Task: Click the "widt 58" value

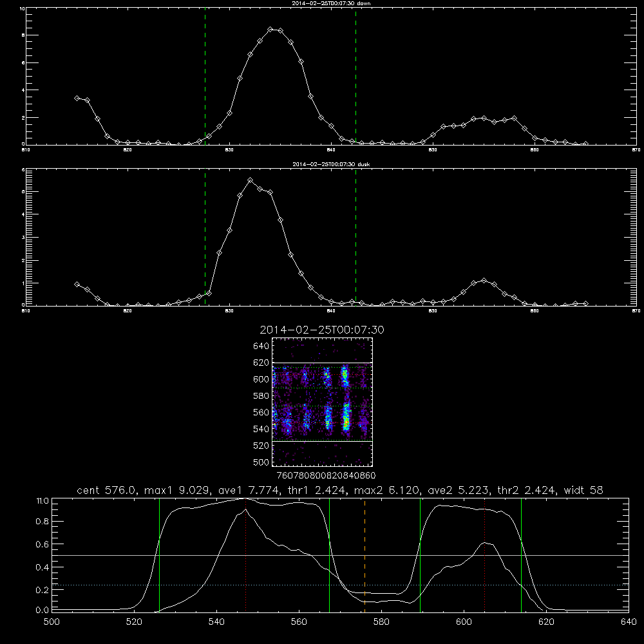Action: (x=583, y=490)
